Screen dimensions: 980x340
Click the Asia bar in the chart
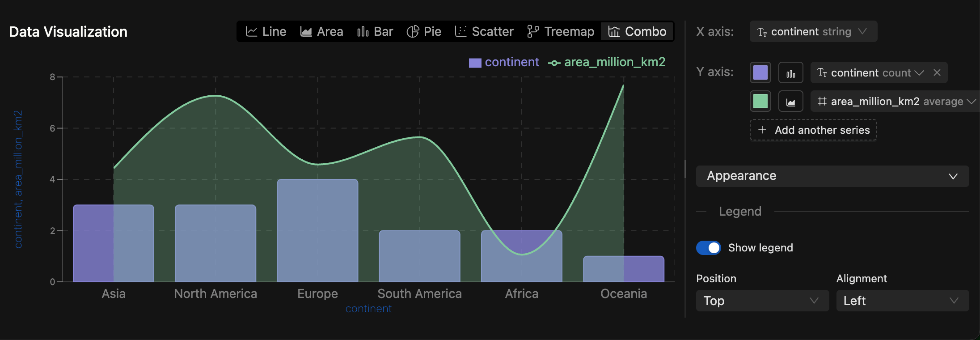click(114, 243)
